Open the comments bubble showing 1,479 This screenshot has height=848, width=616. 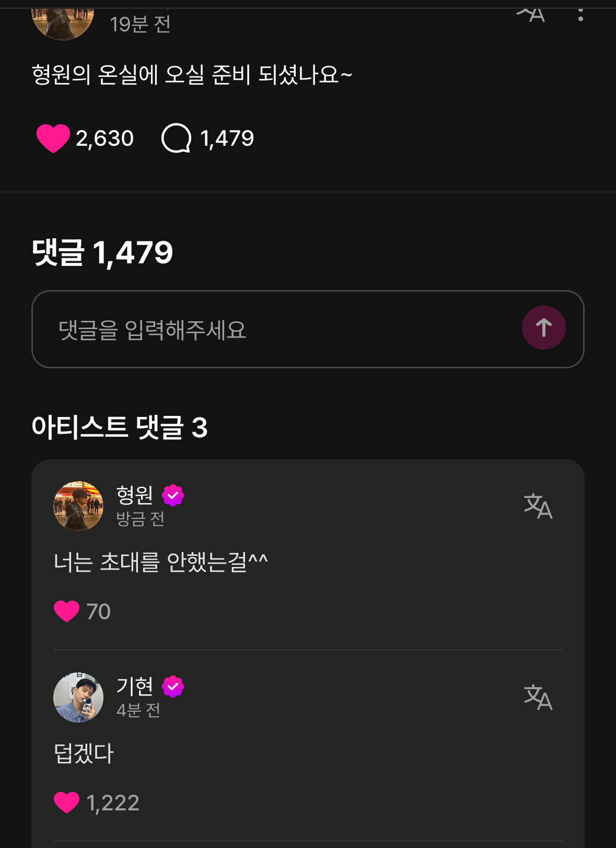pyautogui.click(x=177, y=138)
